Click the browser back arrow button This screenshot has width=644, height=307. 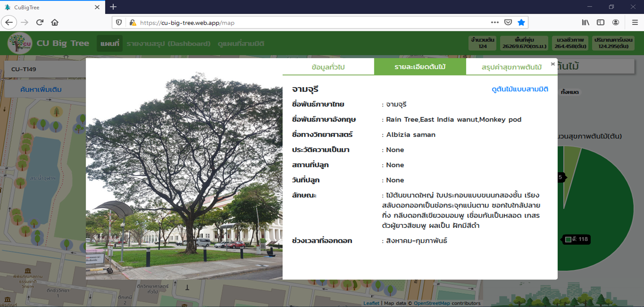point(9,23)
